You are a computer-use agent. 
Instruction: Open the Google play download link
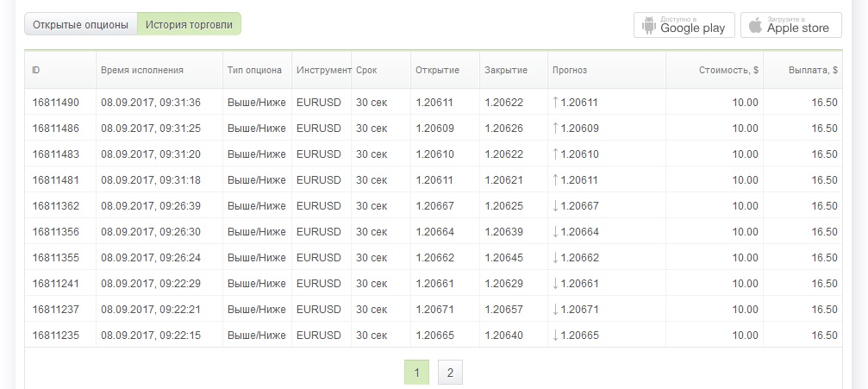(684, 25)
